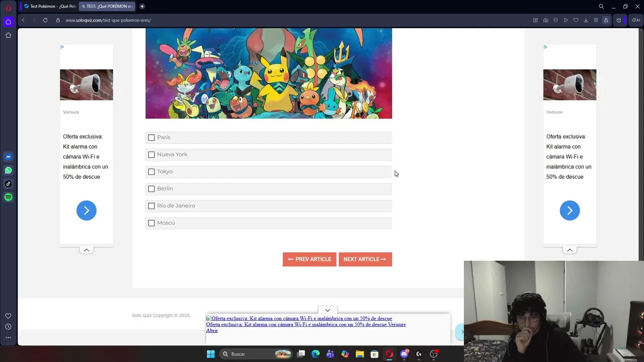The height and width of the screenshot is (362, 644).
Task: Open Discord from the taskbar
Action: 404,354
